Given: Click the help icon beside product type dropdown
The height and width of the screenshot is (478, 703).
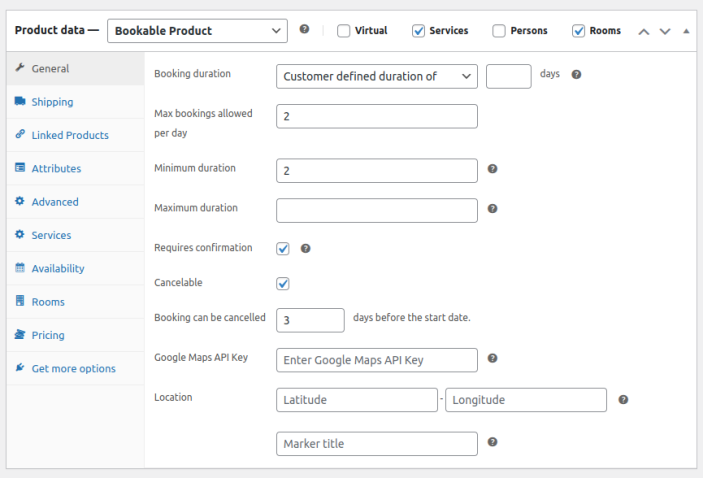Looking at the screenshot, I should (x=304, y=30).
